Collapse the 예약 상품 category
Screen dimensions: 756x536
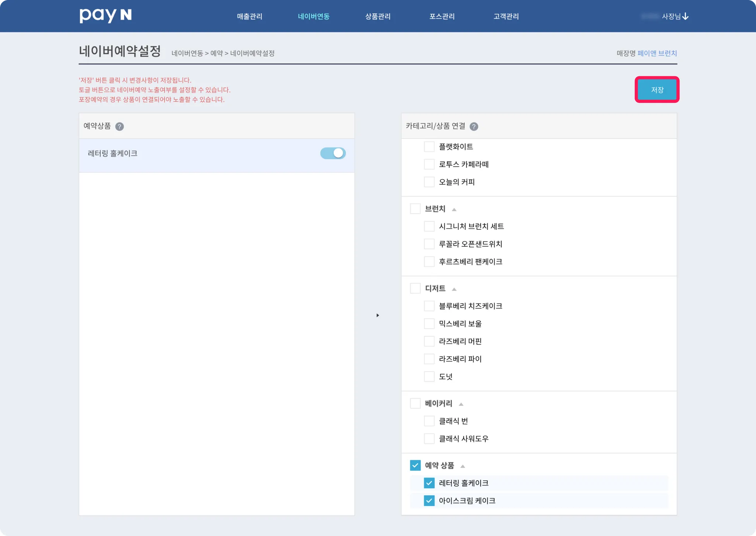click(463, 466)
